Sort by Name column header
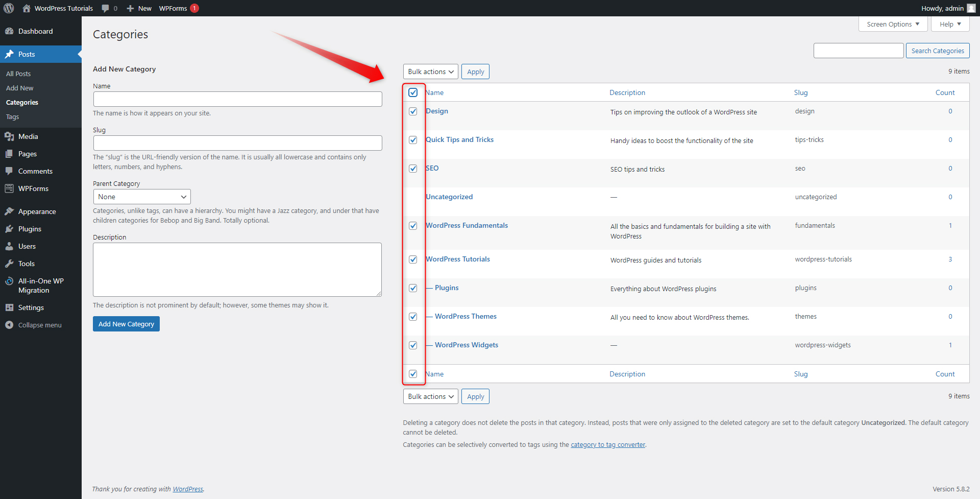 click(435, 92)
